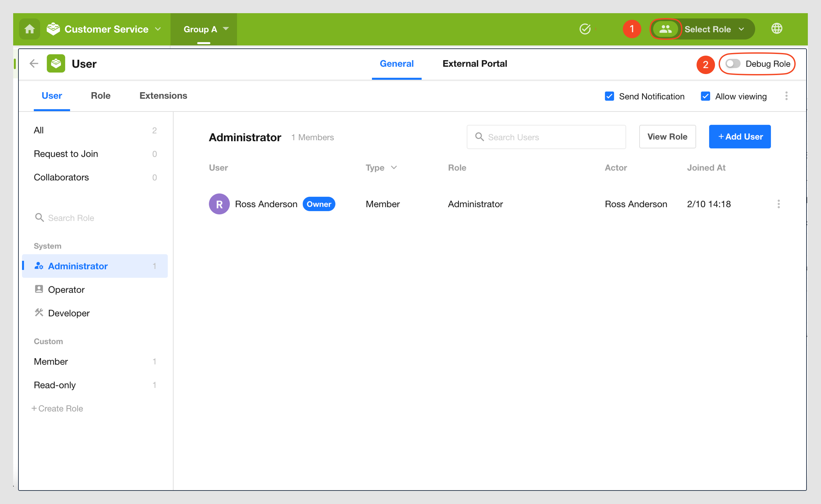Switch to the External Portal tab
The image size is (821, 504).
475,64
